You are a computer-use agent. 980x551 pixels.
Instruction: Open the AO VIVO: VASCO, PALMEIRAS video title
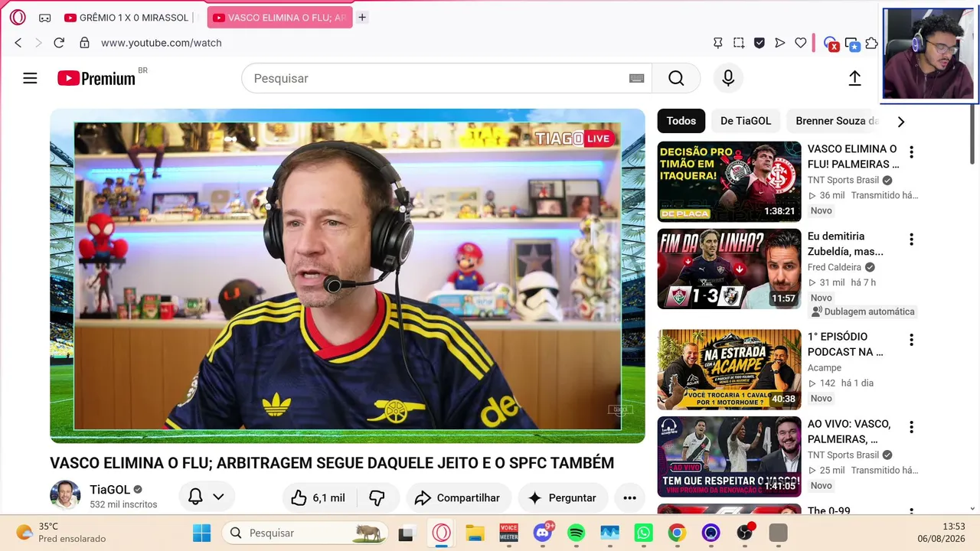(x=850, y=431)
